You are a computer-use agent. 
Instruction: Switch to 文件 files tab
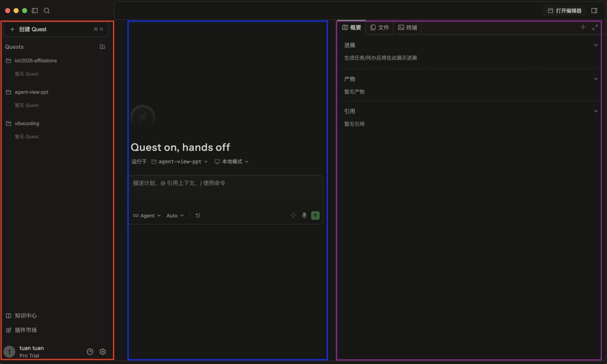[379, 27]
